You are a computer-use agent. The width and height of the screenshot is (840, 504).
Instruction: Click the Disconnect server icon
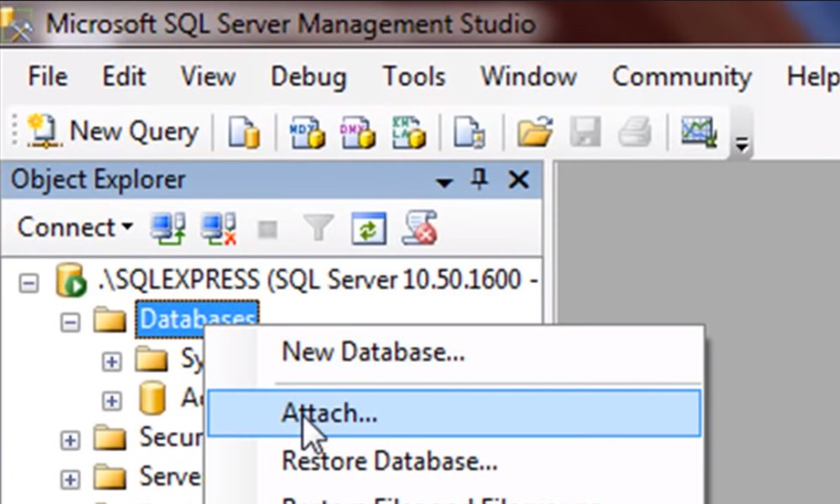[x=218, y=228]
